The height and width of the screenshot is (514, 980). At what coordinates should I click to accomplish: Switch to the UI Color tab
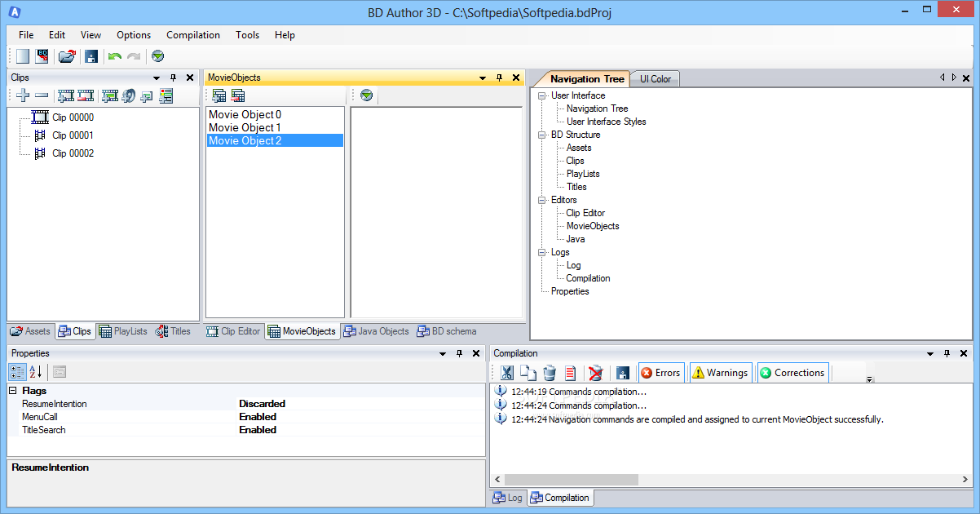click(x=656, y=79)
